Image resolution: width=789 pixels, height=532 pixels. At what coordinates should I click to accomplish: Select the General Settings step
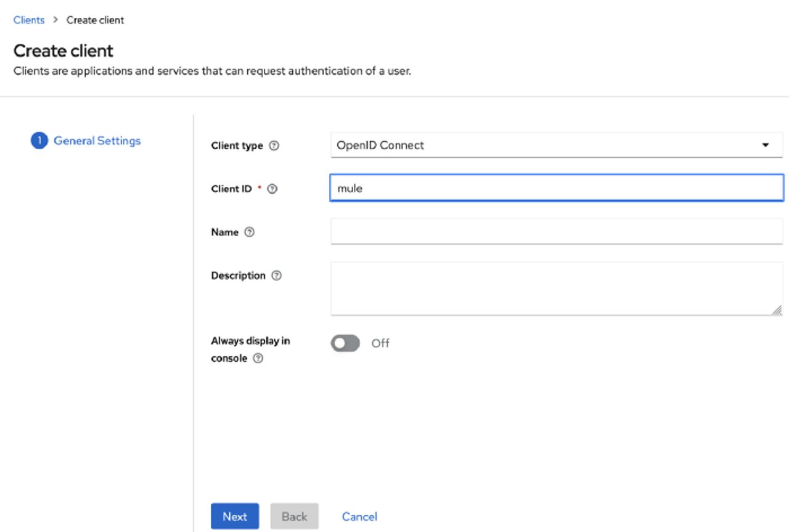pos(97,141)
